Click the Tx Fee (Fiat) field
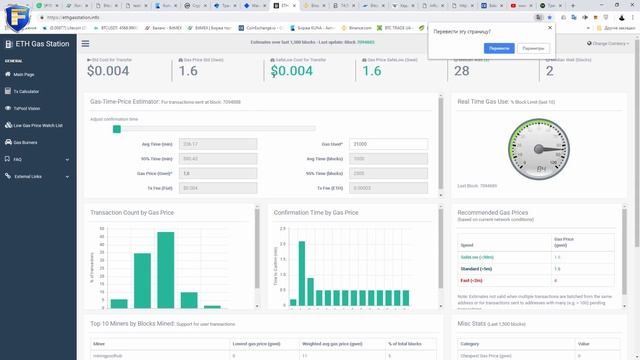Viewport: 640px width, 360px height. pos(218,188)
